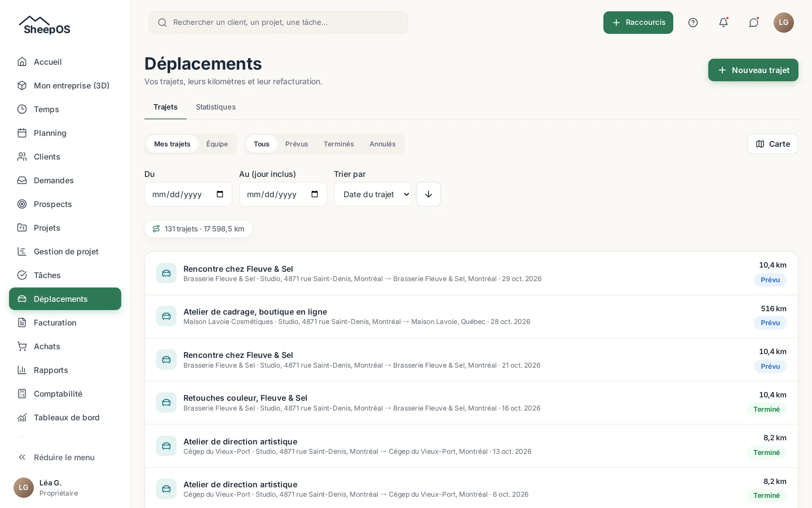Open the Au date picker calendar icon
Screen dimensions: 812x508
coord(315,194)
